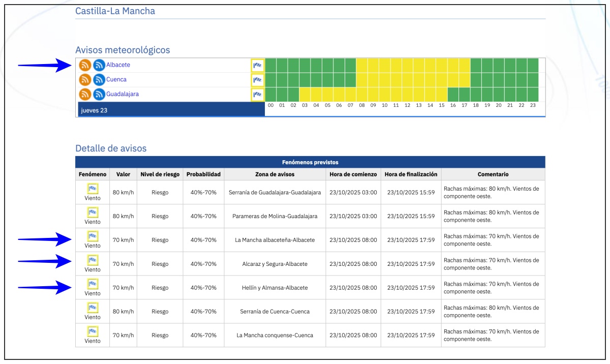Click the 'Hora de comienzo' column header
Screen dimensions: 610x364
[x=353, y=174]
